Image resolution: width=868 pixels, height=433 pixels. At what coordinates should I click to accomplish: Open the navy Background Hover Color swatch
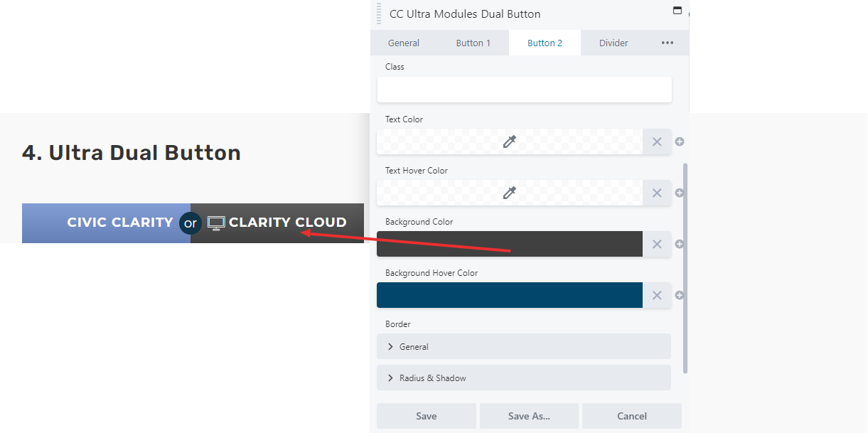(x=510, y=295)
